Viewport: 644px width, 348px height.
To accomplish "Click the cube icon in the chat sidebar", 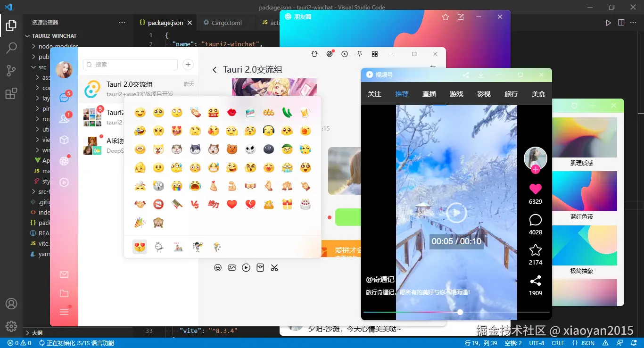I will 64,140.
